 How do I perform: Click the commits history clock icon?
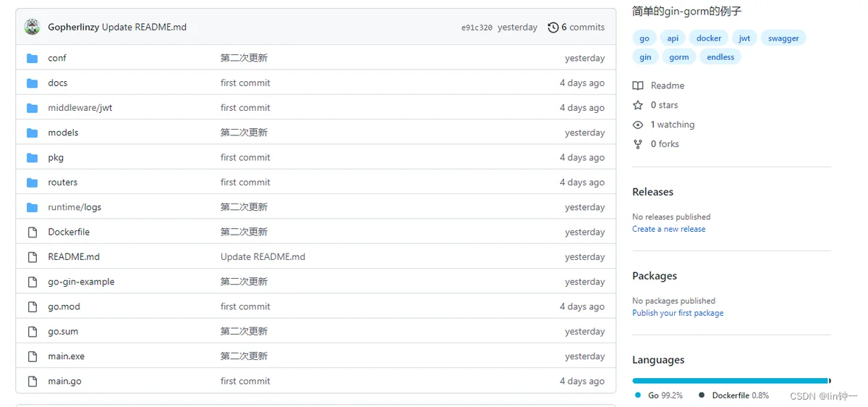pyautogui.click(x=553, y=28)
